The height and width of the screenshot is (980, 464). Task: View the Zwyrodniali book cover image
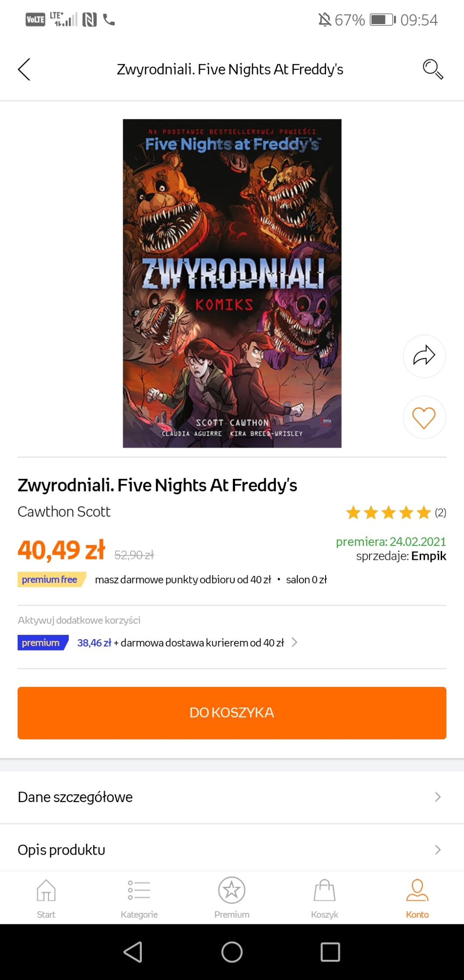[232, 283]
